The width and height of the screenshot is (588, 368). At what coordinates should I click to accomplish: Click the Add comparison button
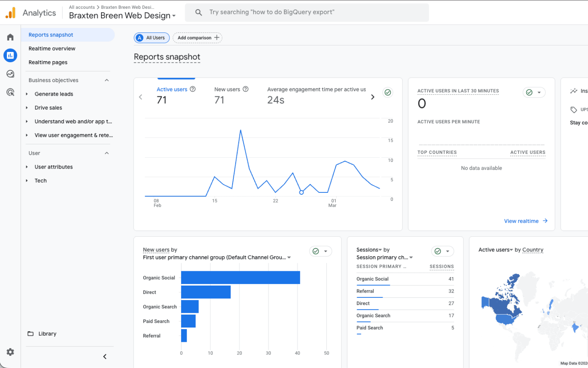197,38
